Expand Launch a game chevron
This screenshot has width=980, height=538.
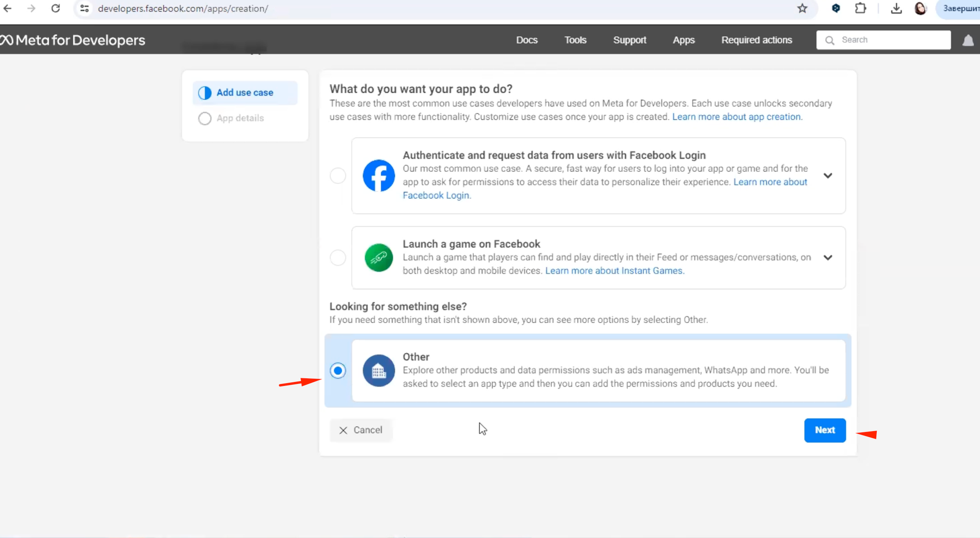pyautogui.click(x=827, y=258)
